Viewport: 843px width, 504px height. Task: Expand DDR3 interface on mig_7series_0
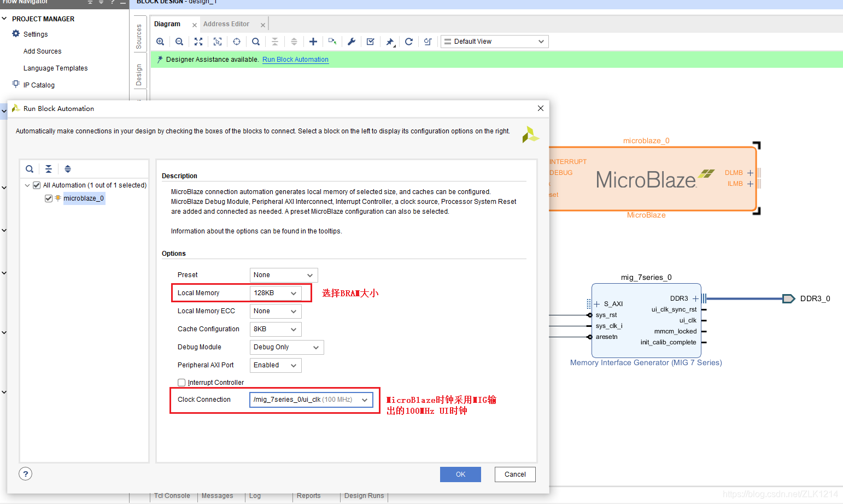[695, 298]
